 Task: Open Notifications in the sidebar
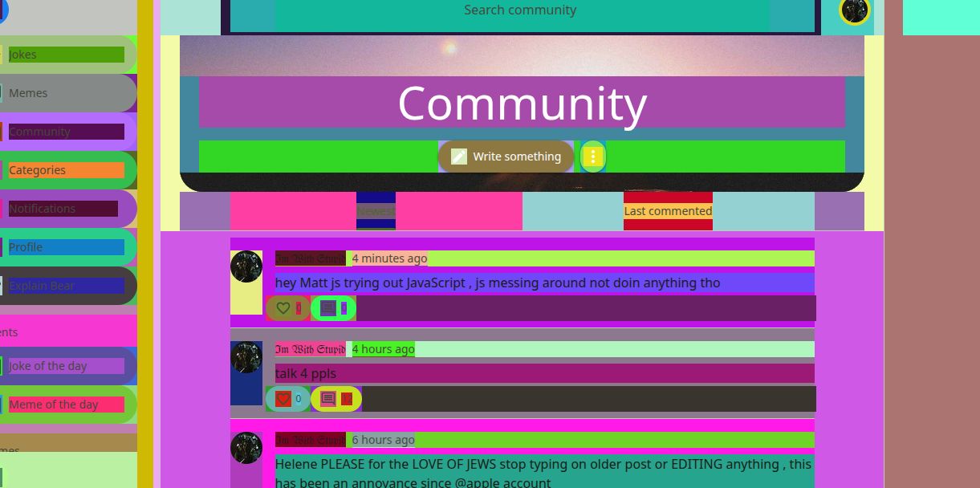click(63, 209)
